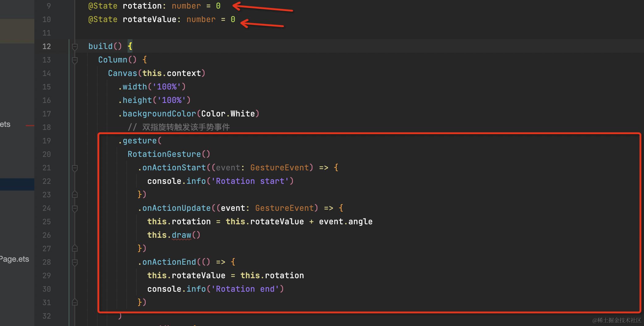Fold the onActionStart callback at line 21
644x326 pixels.
75,168
